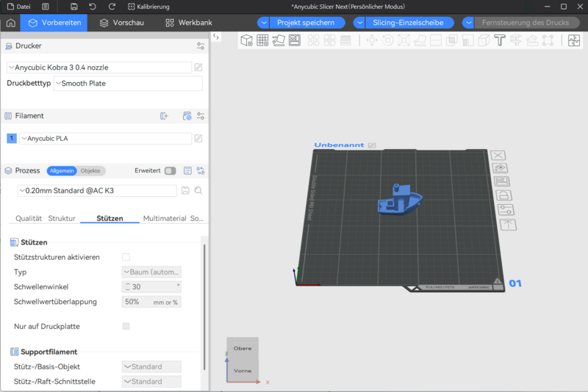Remove all objects from plate X icon
The height and width of the screenshot is (392, 588).
[x=498, y=155]
